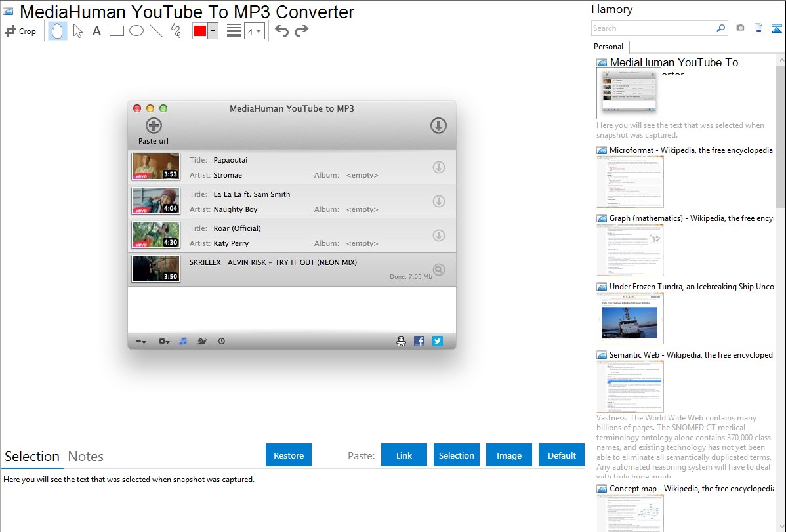Activate the hand pan tool

tap(58, 31)
